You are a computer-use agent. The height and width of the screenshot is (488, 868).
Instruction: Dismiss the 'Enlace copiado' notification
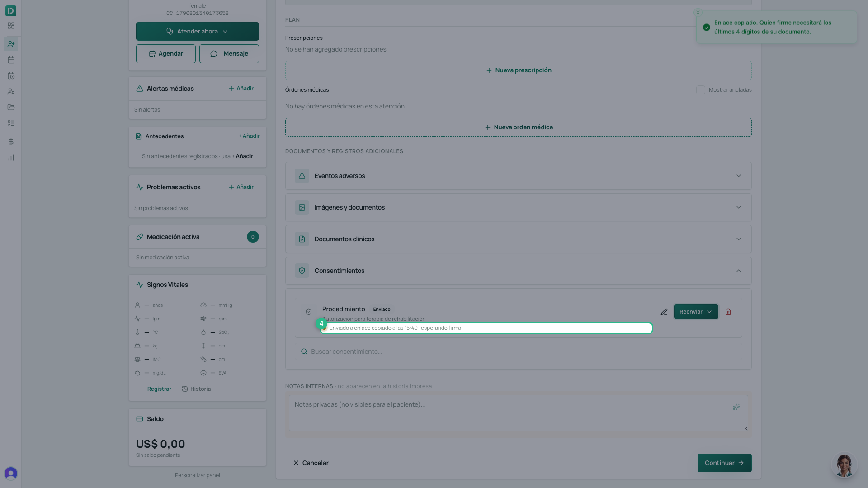(x=698, y=13)
